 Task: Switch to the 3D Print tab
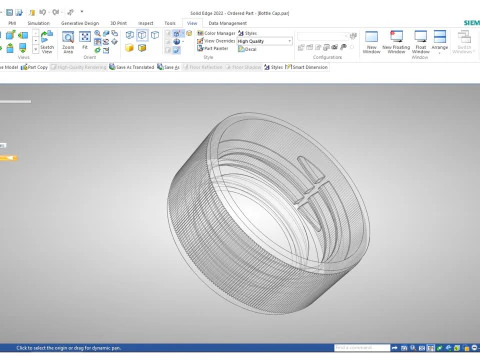coord(118,23)
